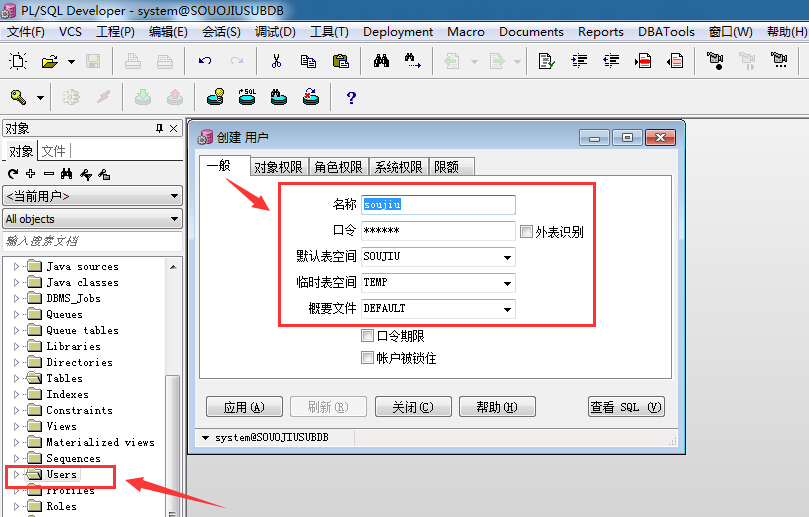Switch to the 角色权限 tab
Image resolution: width=809 pixels, height=517 pixels.
338,167
